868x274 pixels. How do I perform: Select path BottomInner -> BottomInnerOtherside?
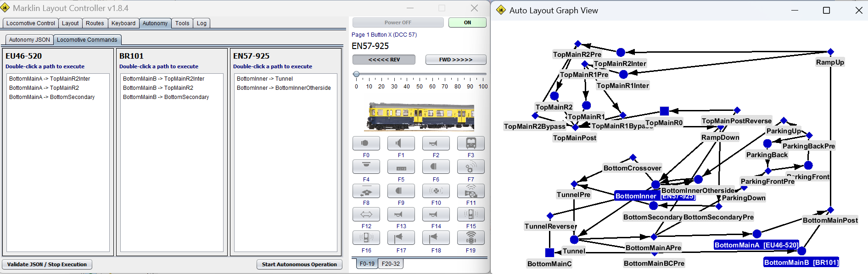coord(284,88)
